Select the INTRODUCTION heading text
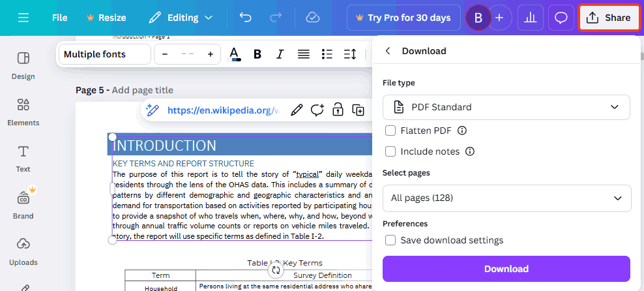644x291 pixels. [x=164, y=145]
